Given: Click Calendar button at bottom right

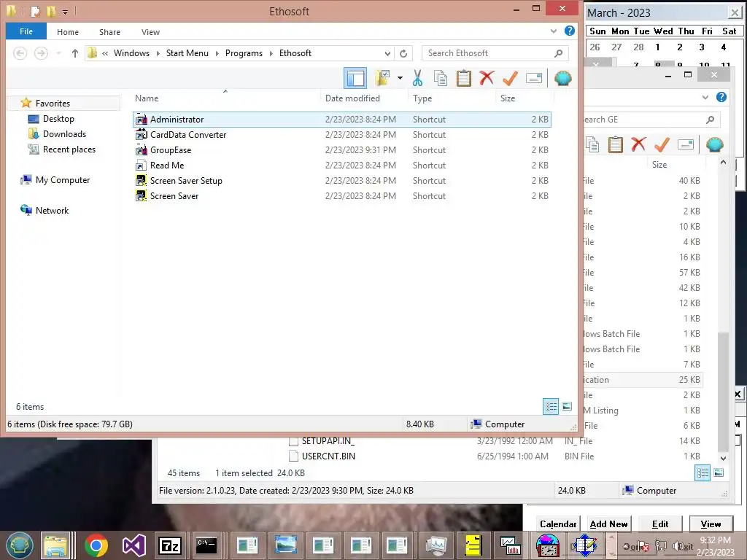Looking at the screenshot, I should (558, 524).
